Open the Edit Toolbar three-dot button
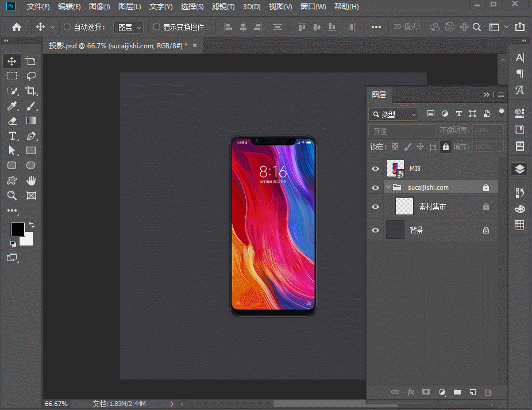 pyautogui.click(x=12, y=210)
